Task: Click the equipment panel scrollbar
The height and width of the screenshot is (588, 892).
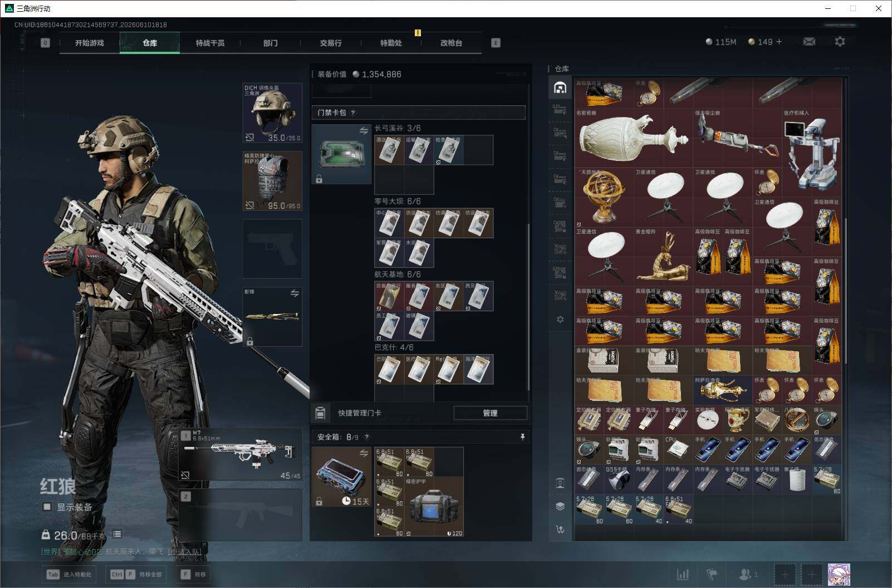Action: 528,307
